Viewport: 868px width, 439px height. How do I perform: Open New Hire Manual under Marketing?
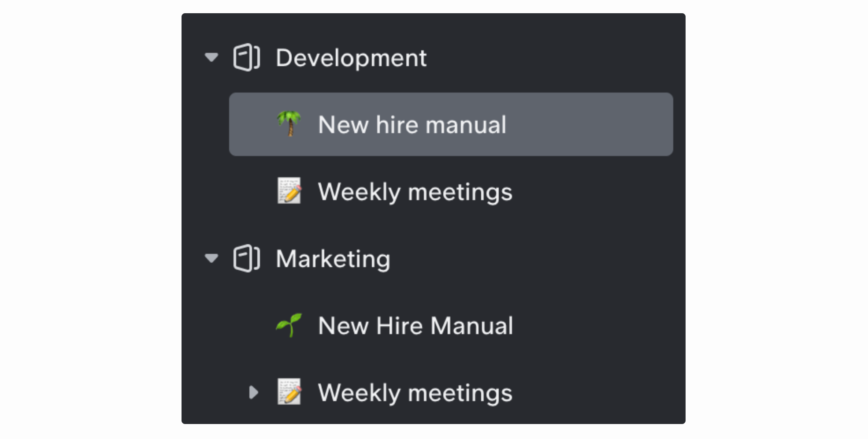coord(415,326)
